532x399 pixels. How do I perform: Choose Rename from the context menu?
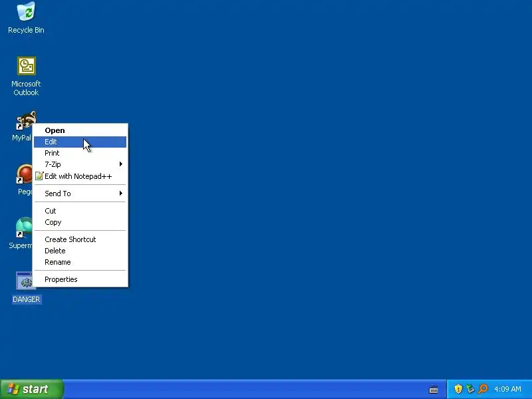pyautogui.click(x=80, y=262)
